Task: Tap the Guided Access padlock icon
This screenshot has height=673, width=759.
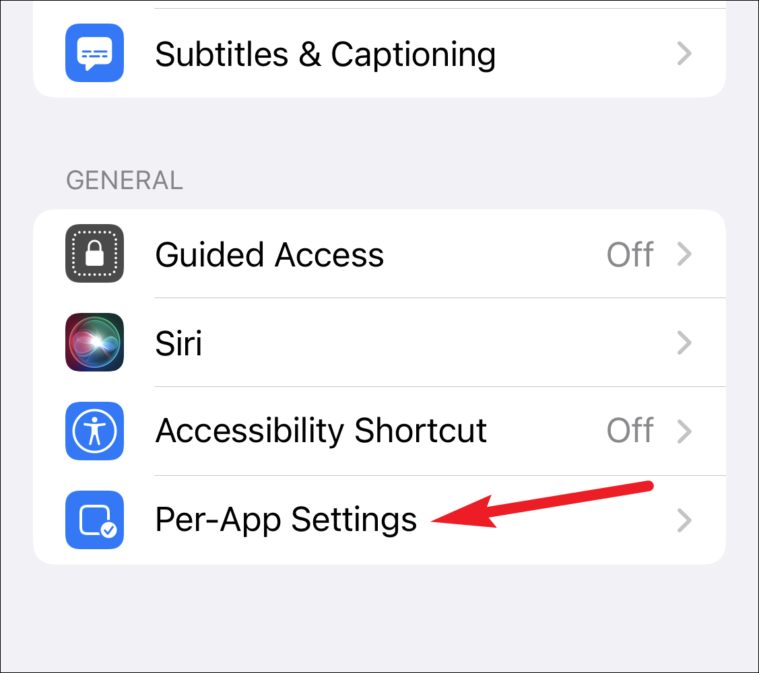Action: click(x=94, y=254)
